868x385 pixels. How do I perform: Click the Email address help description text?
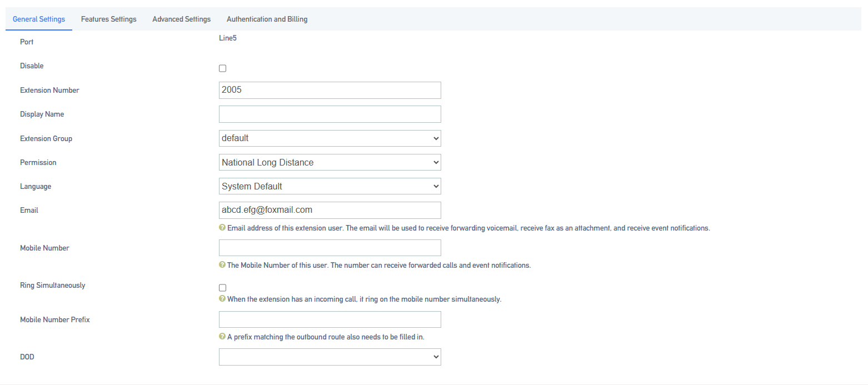468,228
